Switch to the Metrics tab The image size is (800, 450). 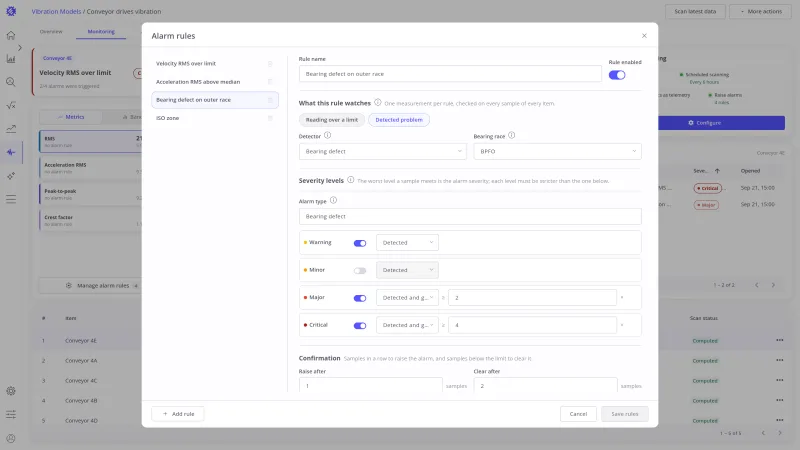pos(71,117)
